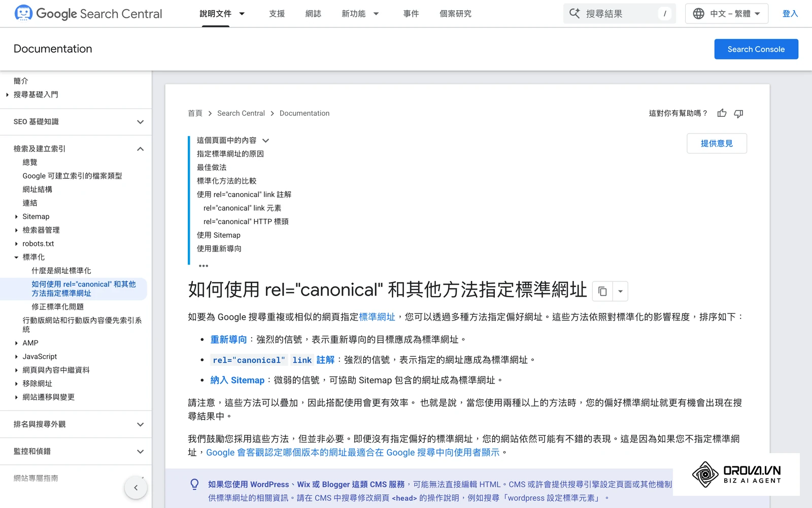This screenshot has height=508, width=812.
Task: Expand the Sitemap tree item
Action: (16, 216)
